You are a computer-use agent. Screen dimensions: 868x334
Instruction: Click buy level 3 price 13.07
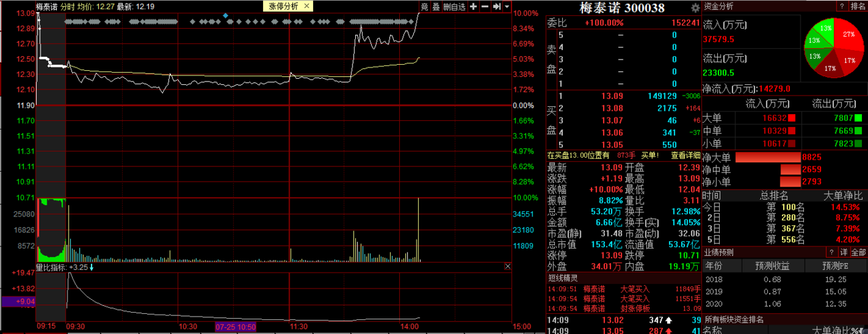[x=612, y=120]
